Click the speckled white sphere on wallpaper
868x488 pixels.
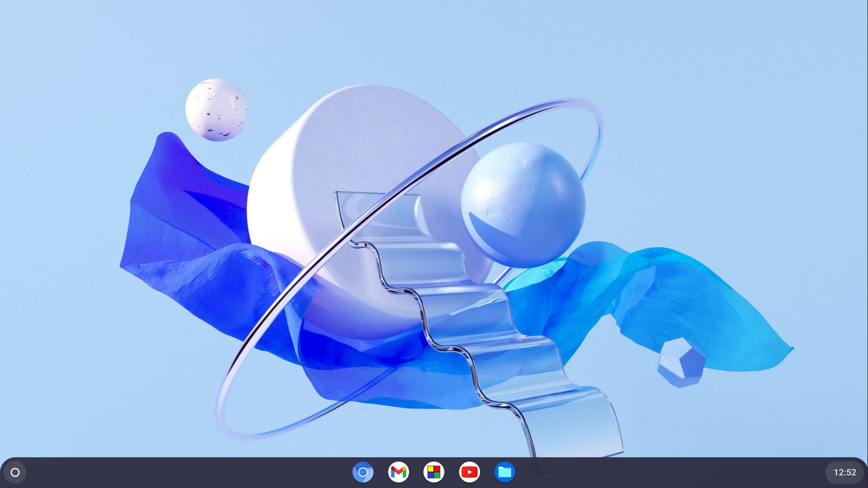(217, 109)
